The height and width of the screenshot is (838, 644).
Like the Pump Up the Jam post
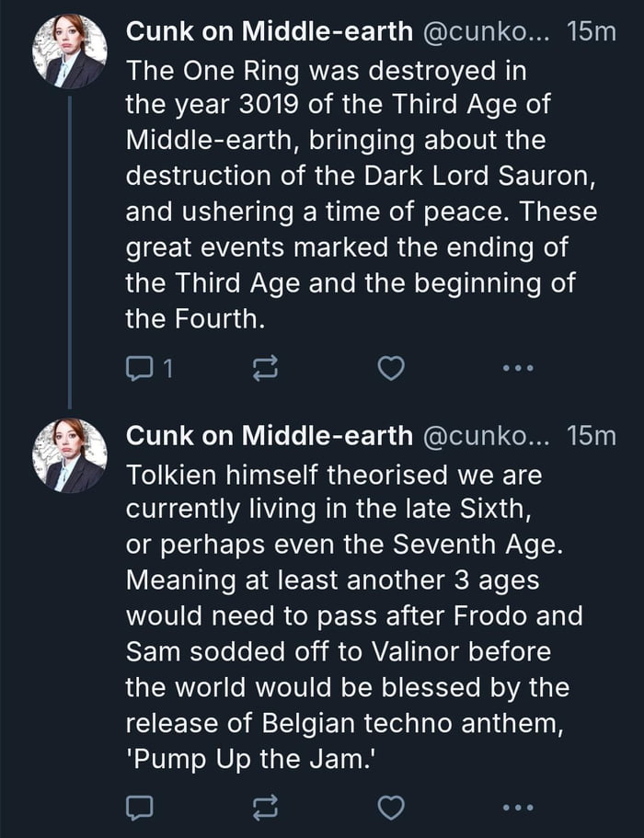pyautogui.click(x=392, y=808)
